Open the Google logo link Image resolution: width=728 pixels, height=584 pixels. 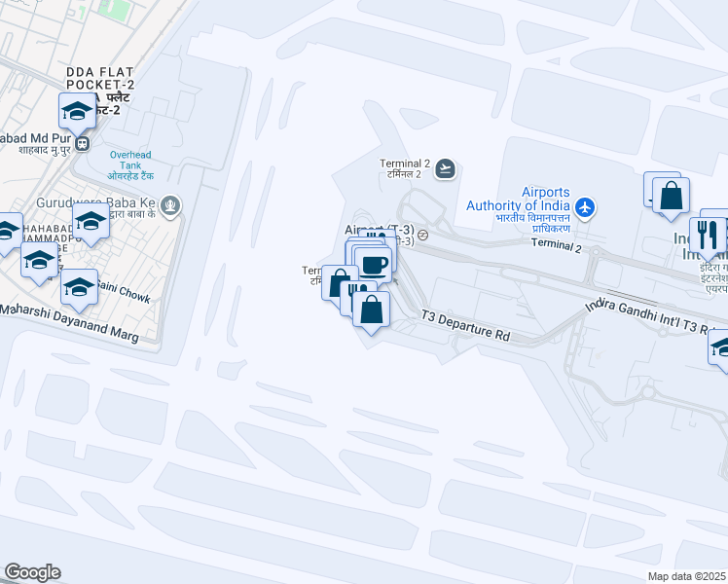[x=32, y=572]
